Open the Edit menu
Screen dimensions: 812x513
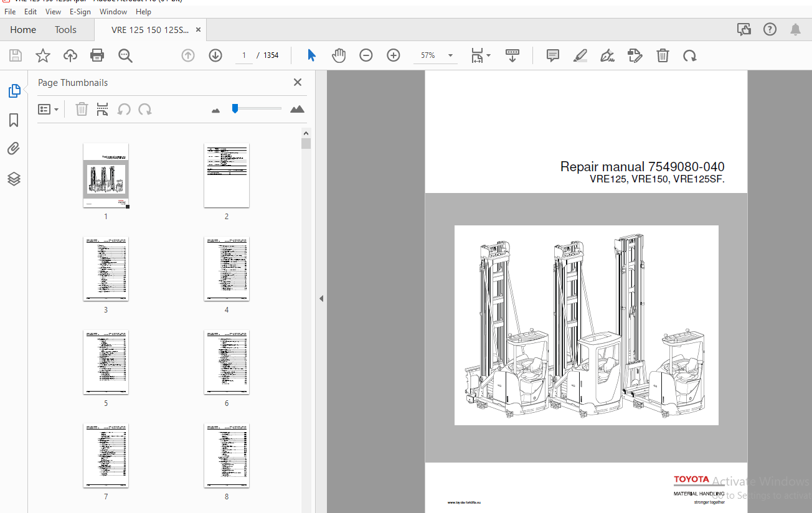pyautogui.click(x=30, y=12)
